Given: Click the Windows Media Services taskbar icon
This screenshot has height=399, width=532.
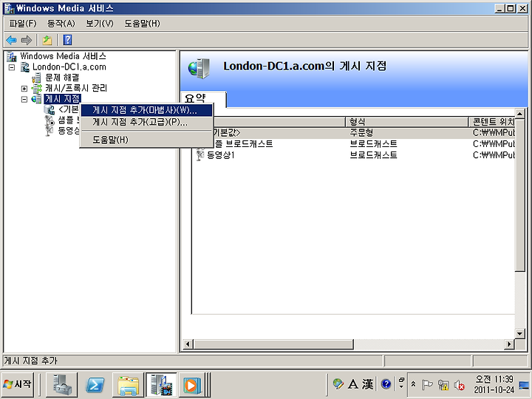Looking at the screenshot, I should [x=161, y=385].
